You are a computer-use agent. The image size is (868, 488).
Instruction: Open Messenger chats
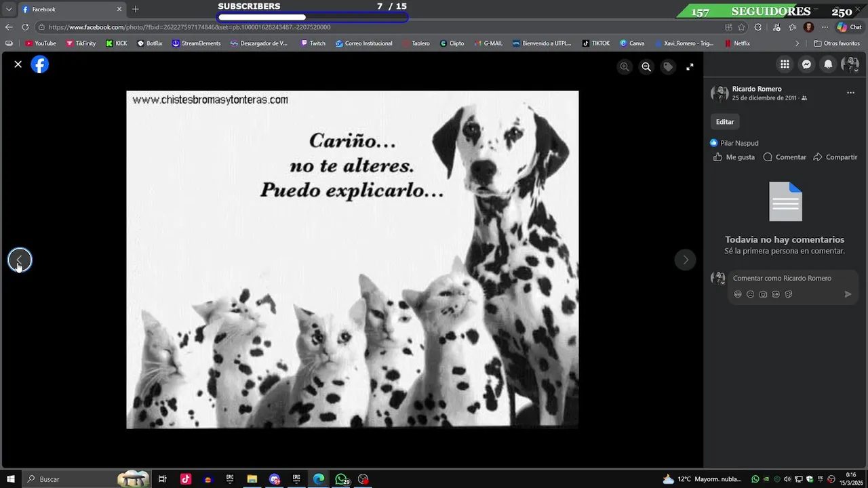click(x=806, y=64)
